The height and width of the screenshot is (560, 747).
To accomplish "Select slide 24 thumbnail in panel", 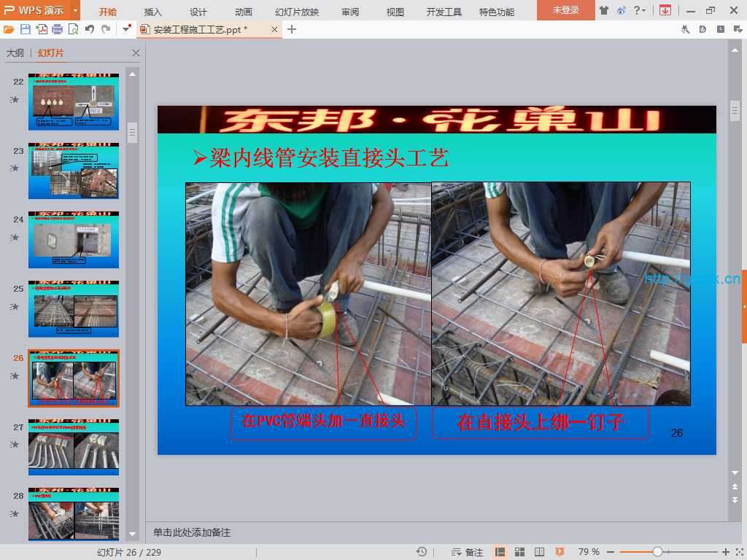I will (74, 240).
